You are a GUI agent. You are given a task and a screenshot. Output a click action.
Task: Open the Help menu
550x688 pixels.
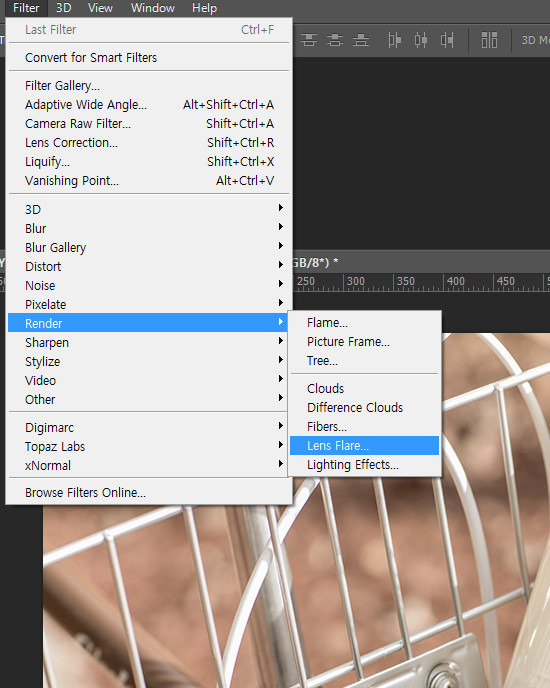coord(204,8)
